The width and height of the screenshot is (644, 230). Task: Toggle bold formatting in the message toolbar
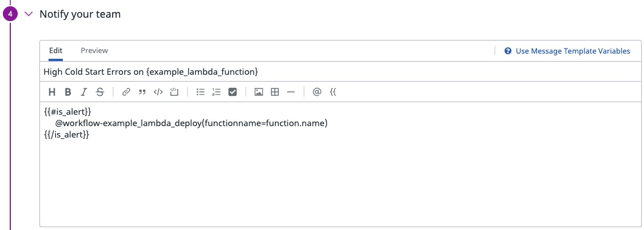pyautogui.click(x=68, y=92)
